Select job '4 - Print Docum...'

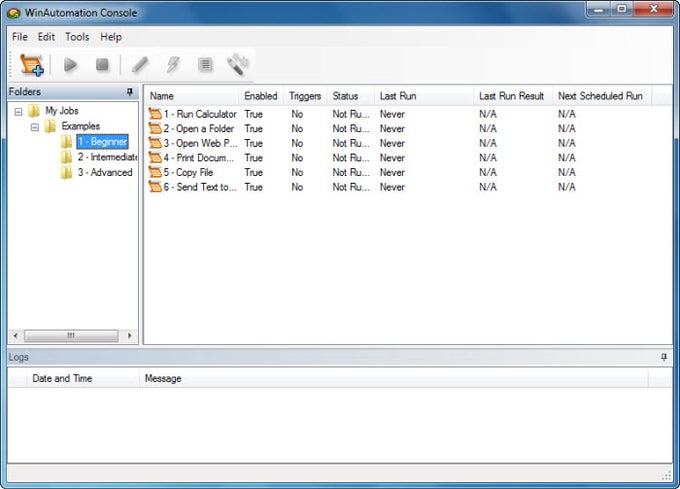point(199,158)
